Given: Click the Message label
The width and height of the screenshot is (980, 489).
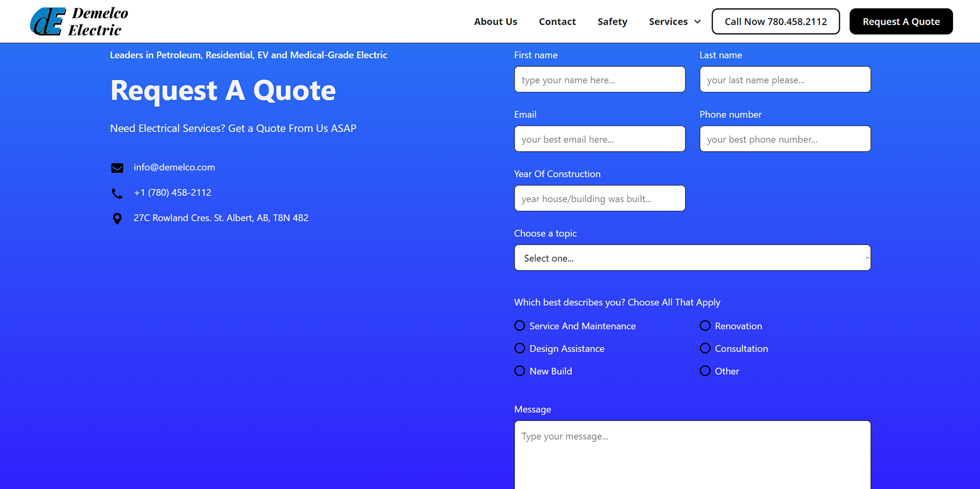Looking at the screenshot, I should point(532,409).
